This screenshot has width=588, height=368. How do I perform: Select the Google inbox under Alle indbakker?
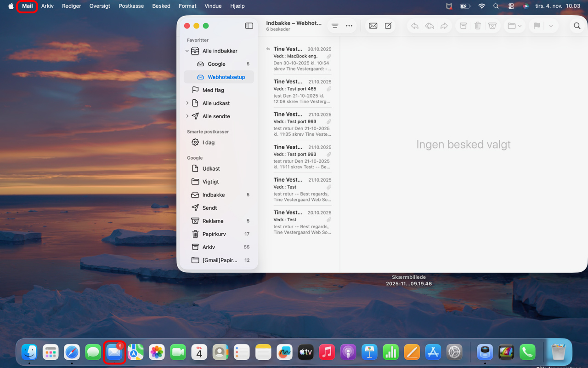click(216, 64)
